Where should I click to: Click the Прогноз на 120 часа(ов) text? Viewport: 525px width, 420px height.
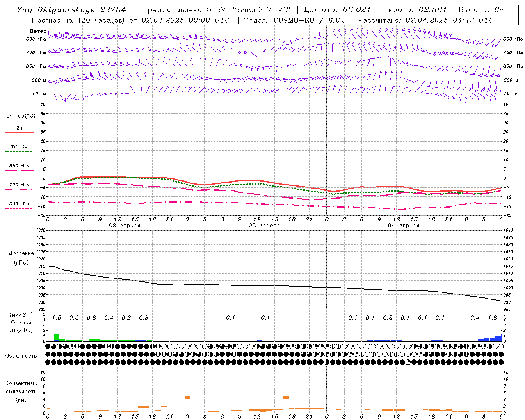click(x=79, y=20)
